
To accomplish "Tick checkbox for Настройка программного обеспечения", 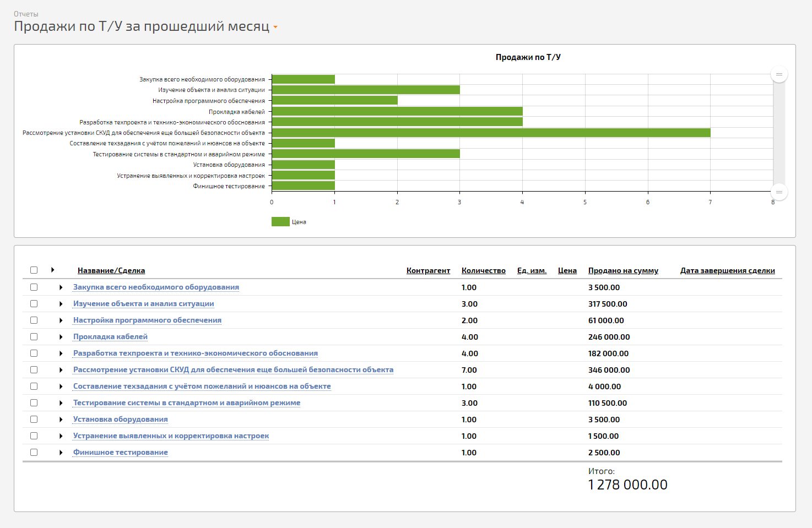I will point(34,320).
